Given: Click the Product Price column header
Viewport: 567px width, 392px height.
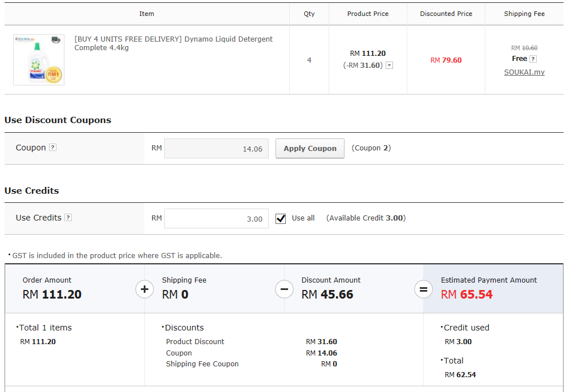Looking at the screenshot, I should (x=368, y=14).
